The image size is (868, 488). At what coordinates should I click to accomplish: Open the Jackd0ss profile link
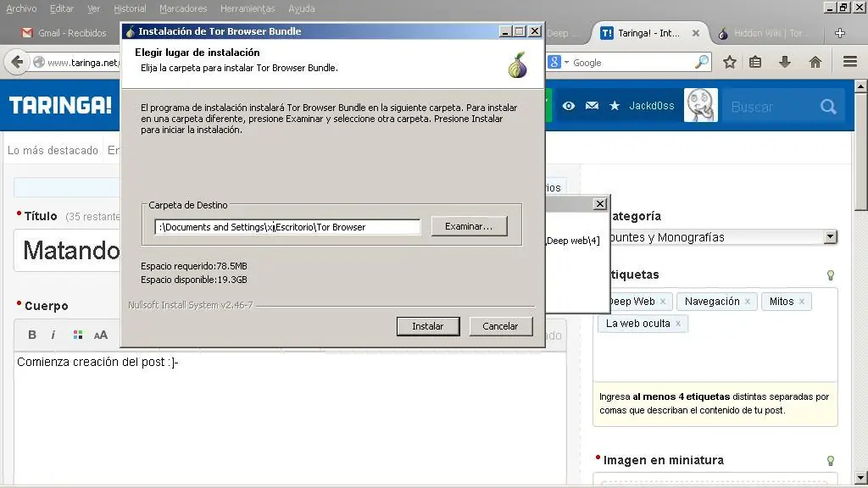(652, 106)
